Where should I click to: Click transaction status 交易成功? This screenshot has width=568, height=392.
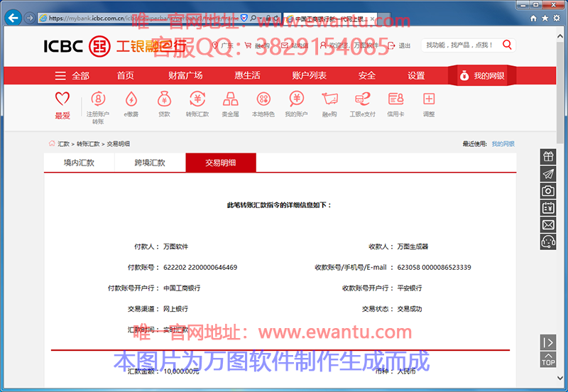point(410,309)
